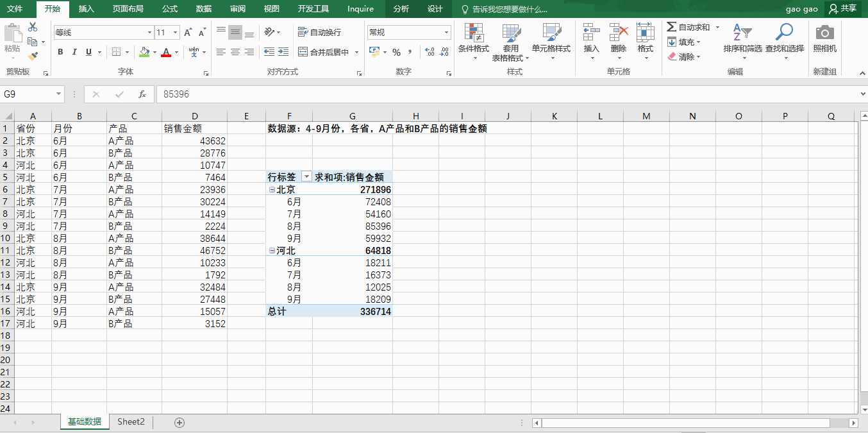The image size is (868, 433).
Task: Click the 告诉我您想要做什么 search box
Action: 505,9
